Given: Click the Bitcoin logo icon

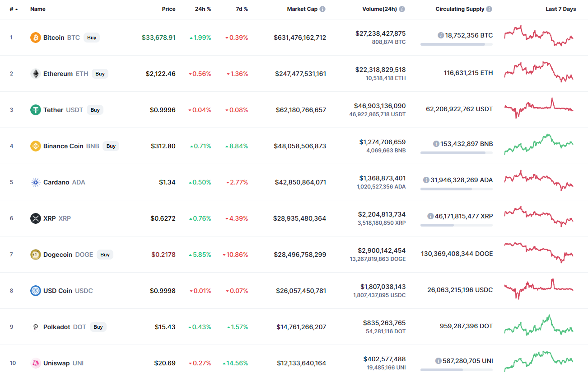Looking at the screenshot, I should coord(36,38).
